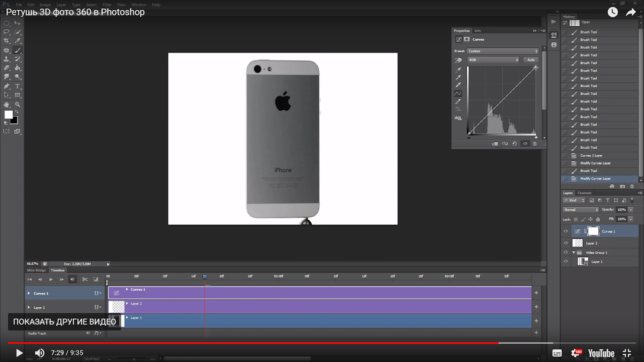Click the black point eyedropper in Curves
The image size is (644, 362).
[458, 70]
